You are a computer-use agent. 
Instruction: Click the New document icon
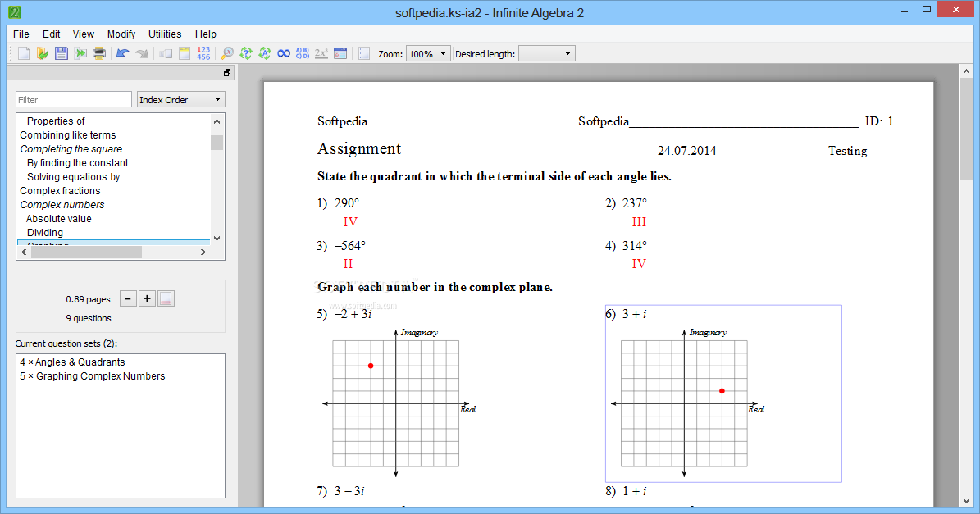click(24, 54)
